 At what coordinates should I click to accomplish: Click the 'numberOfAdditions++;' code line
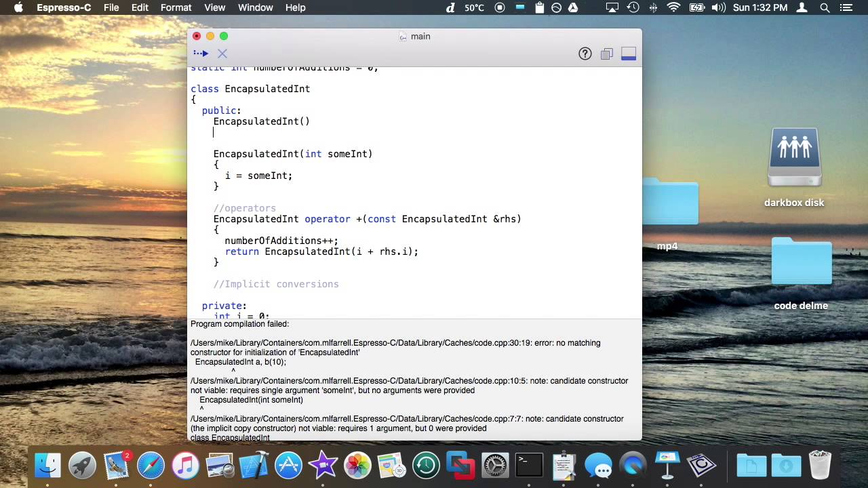281,241
